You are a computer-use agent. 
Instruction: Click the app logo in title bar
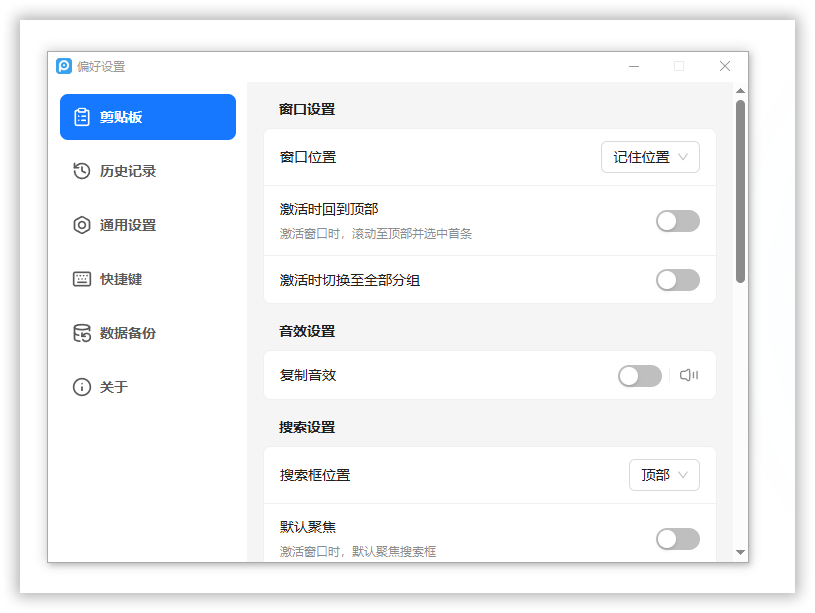pos(64,66)
